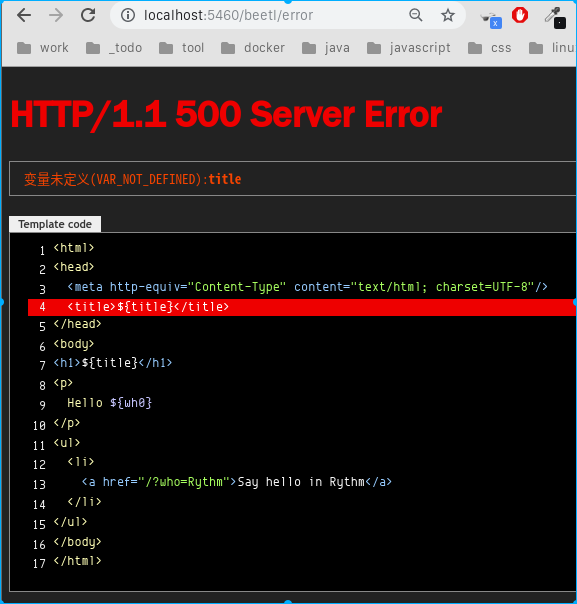This screenshot has width=577, height=604.
Task: Click the VAR_NOT_DEFINED error message box
Action: click(293, 179)
